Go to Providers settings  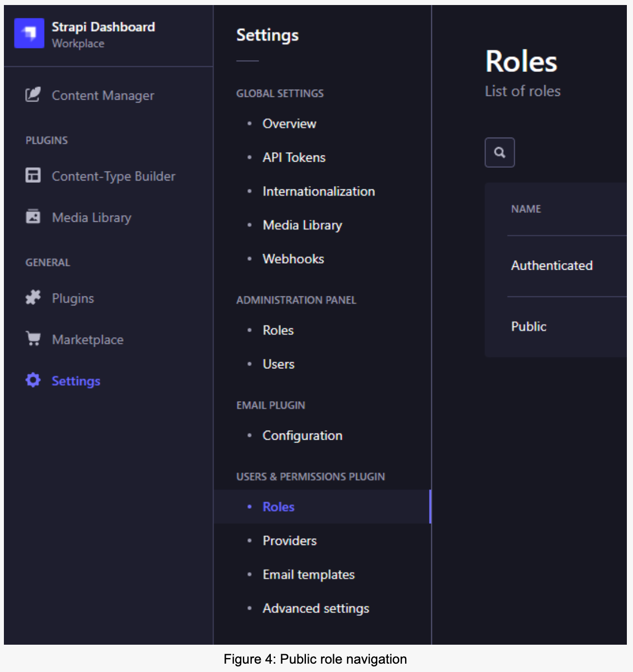[289, 541]
